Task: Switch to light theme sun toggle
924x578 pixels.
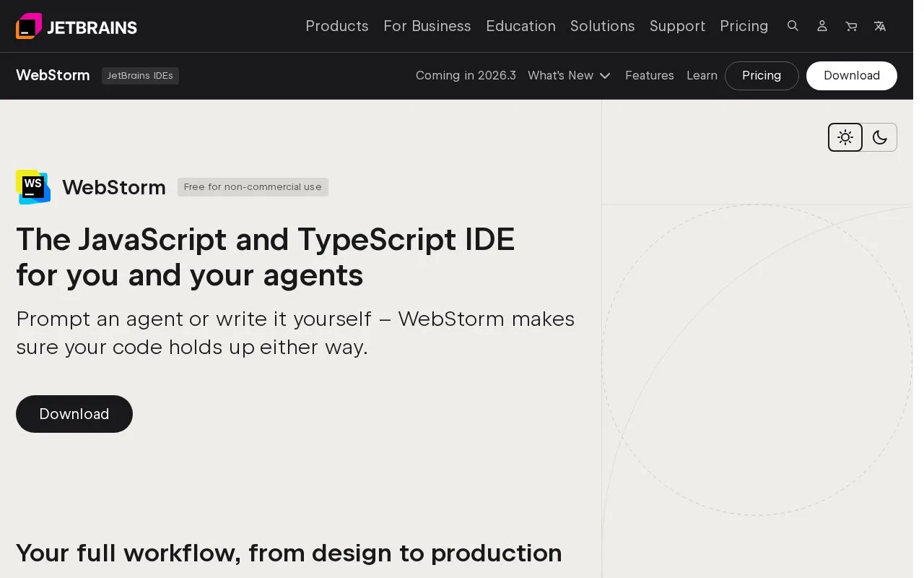Action: [x=845, y=137]
